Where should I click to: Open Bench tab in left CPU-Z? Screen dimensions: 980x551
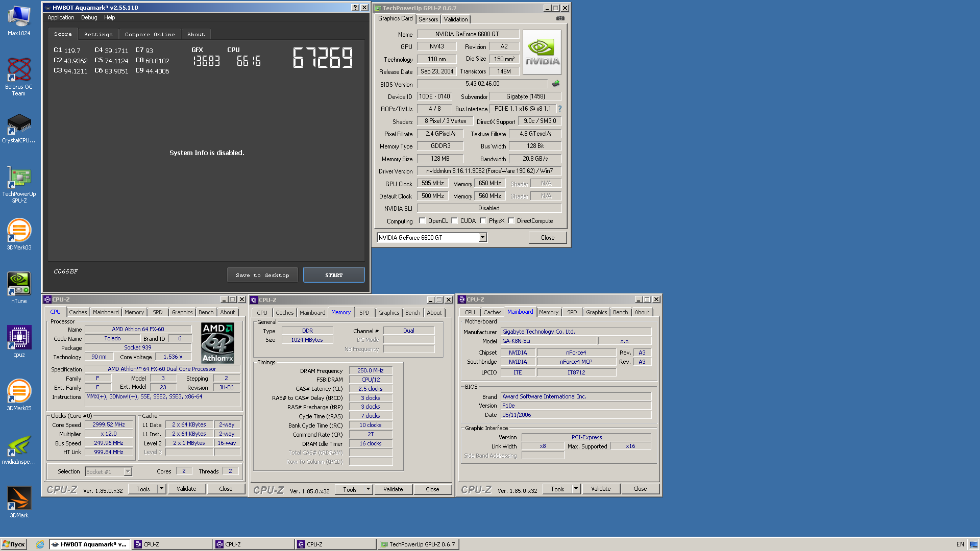pyautogui.click(x=206, y=312)
